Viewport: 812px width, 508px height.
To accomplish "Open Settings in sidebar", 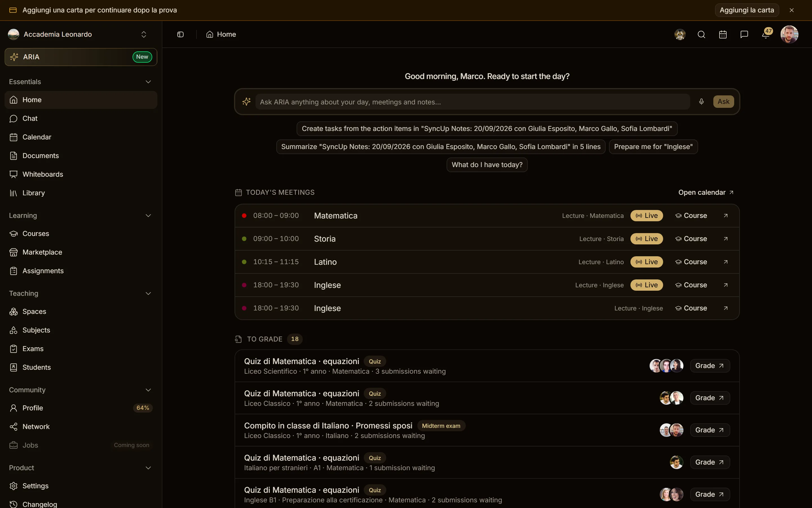I will click(81, 486).
